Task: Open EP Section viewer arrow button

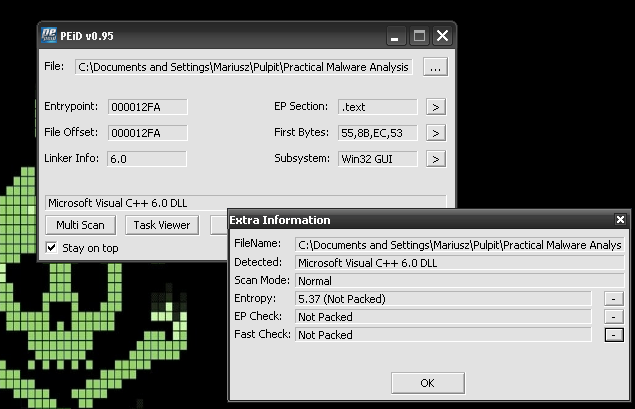Action: pyautogui.click(x=436, y=107)
